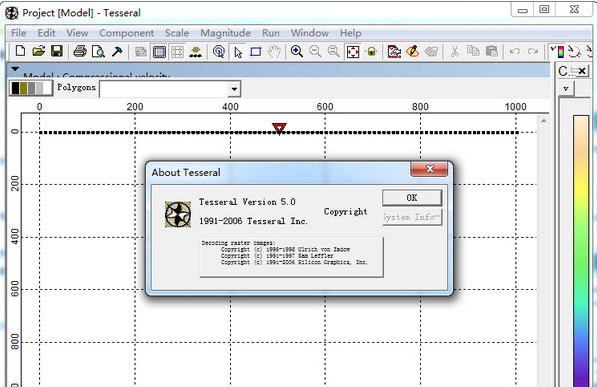Open a file with the folder icon
The width and height of the screenshot is (597, 387).
click(38, 51)
